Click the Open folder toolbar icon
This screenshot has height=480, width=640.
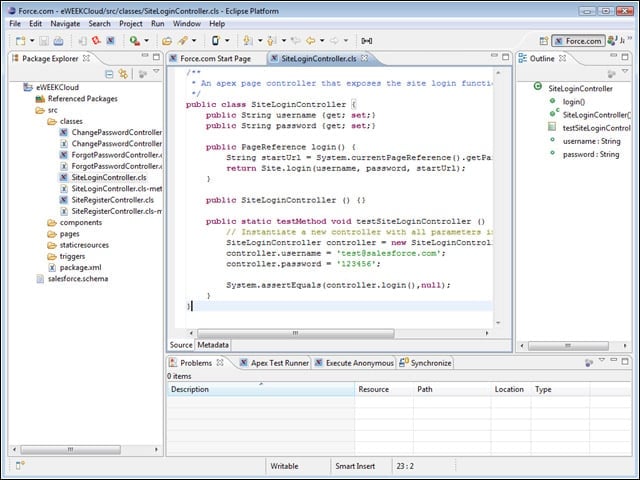[167, 41]
